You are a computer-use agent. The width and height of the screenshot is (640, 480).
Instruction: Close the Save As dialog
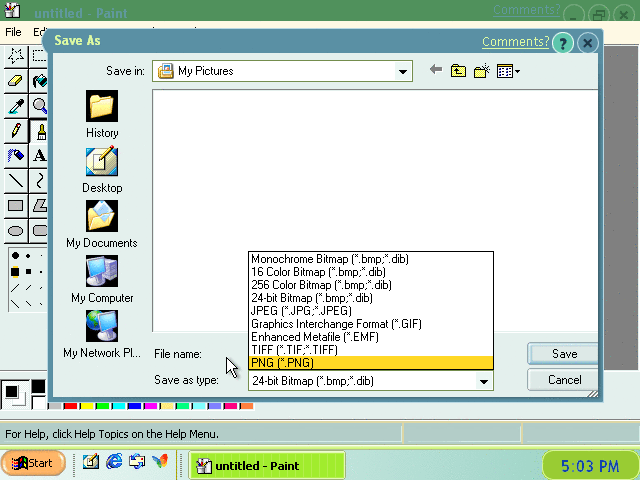tap(588, 43)
